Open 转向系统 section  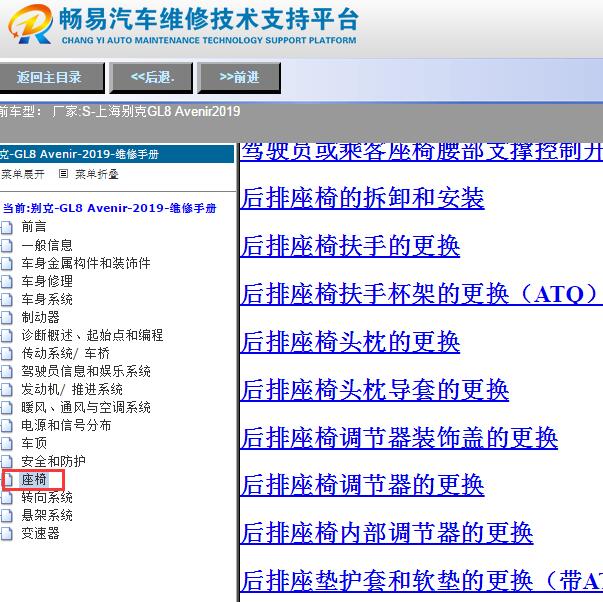click(x=47, y=497)
